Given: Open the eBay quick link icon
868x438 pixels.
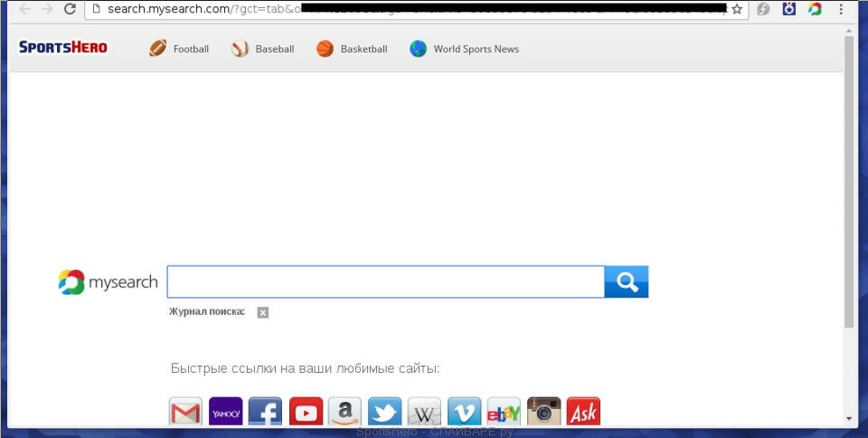Looking at the screenshot, I should 504,413.
